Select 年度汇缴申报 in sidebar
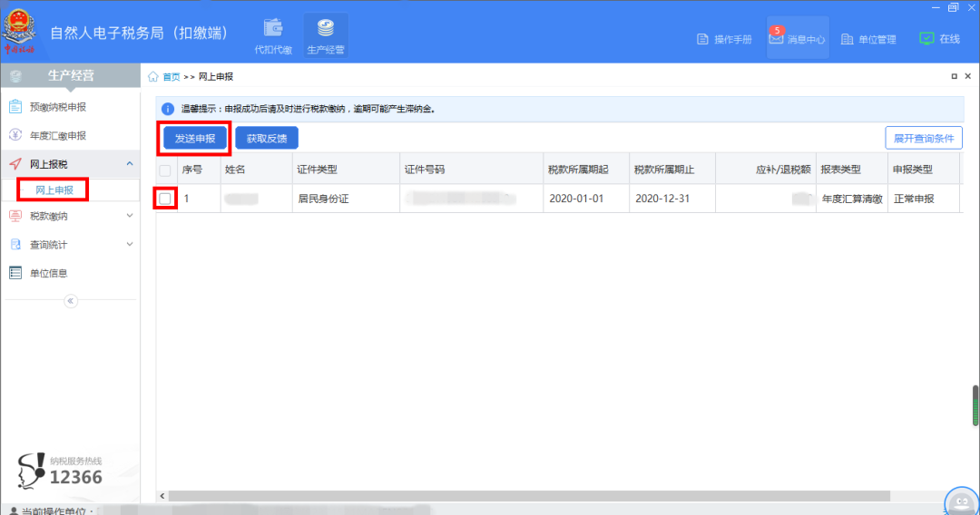980x515 pixels. [70, 135]
